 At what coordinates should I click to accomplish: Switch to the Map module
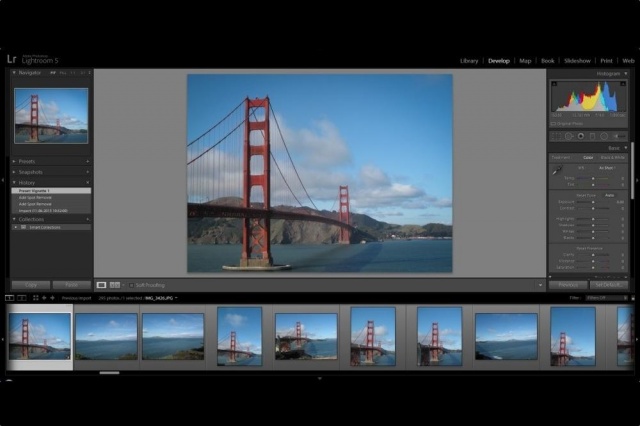525,61
